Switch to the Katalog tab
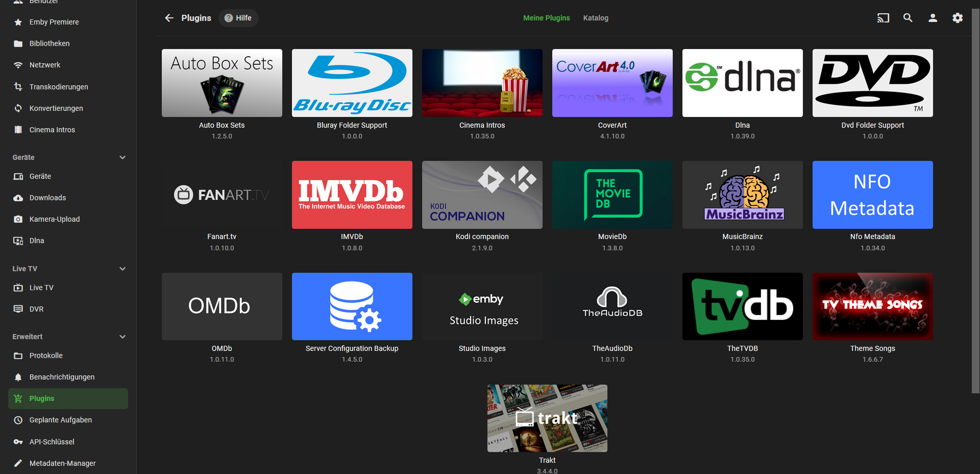Viewport: 980px width, 474px height. [596, 18]
